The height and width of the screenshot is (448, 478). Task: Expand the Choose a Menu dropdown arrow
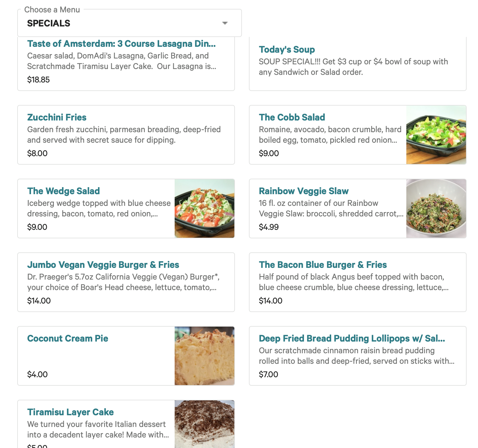(x=225, y=23)
